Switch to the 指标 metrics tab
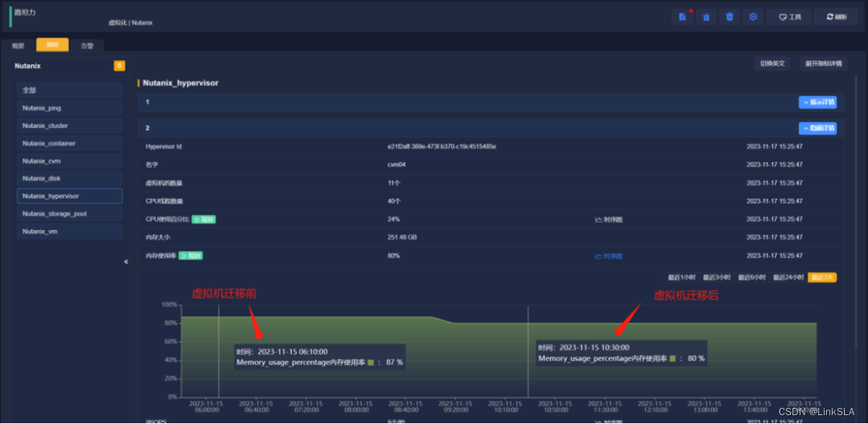This screenshot has height=424, width=868. [x=52, y=45]
